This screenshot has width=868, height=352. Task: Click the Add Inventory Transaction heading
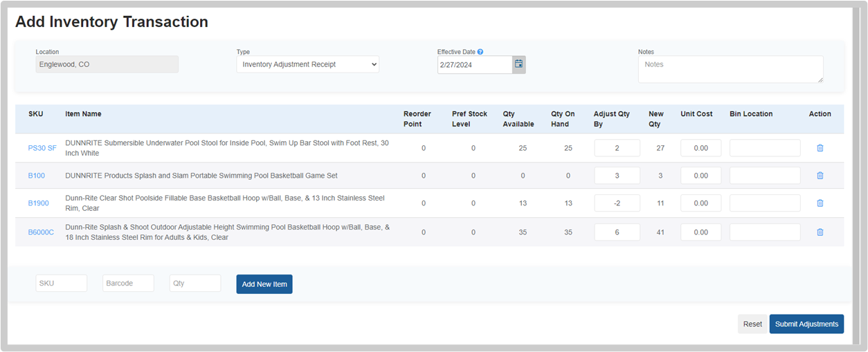pos(111,22)
